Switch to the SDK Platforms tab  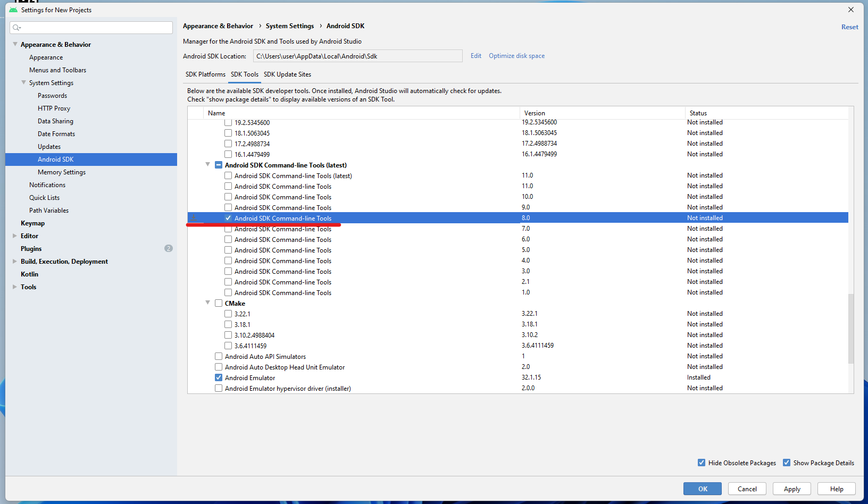pyautogui.click(x=205, y=74)
